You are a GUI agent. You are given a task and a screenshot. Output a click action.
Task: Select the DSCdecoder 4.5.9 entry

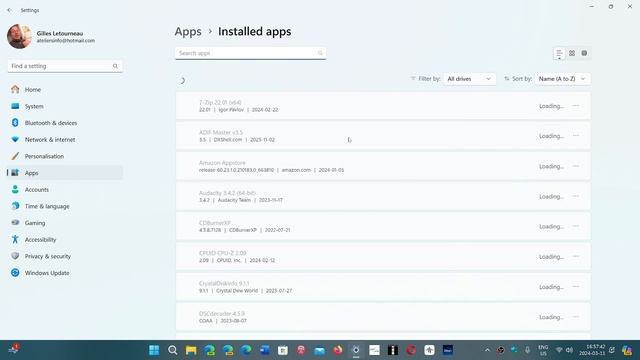point(383,317)
